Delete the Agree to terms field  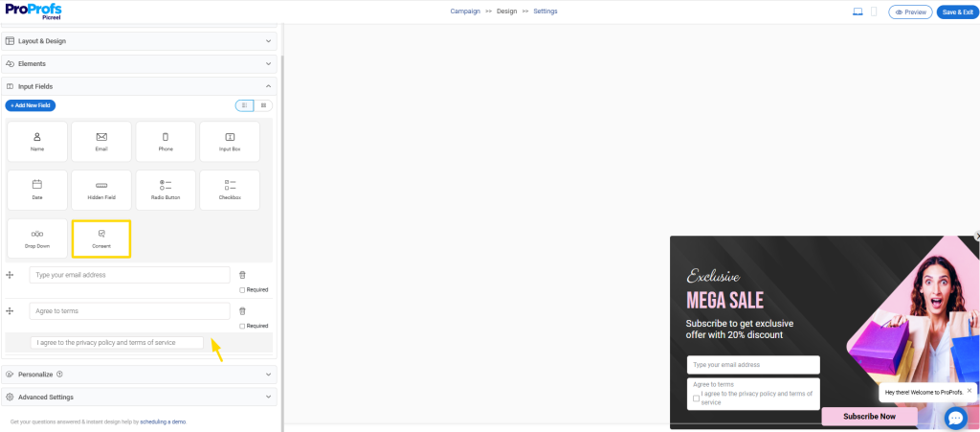point(242,311)
